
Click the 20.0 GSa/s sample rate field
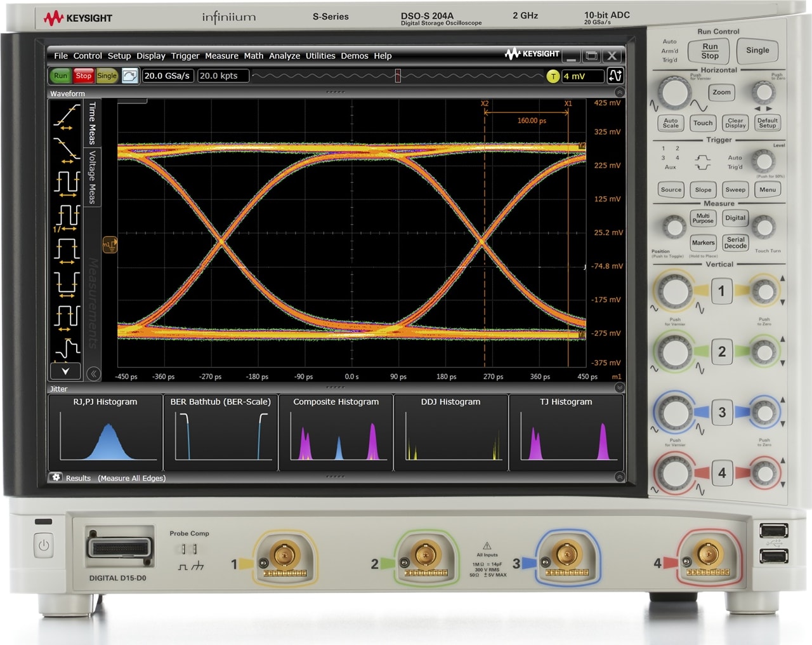tap(167, 76)
